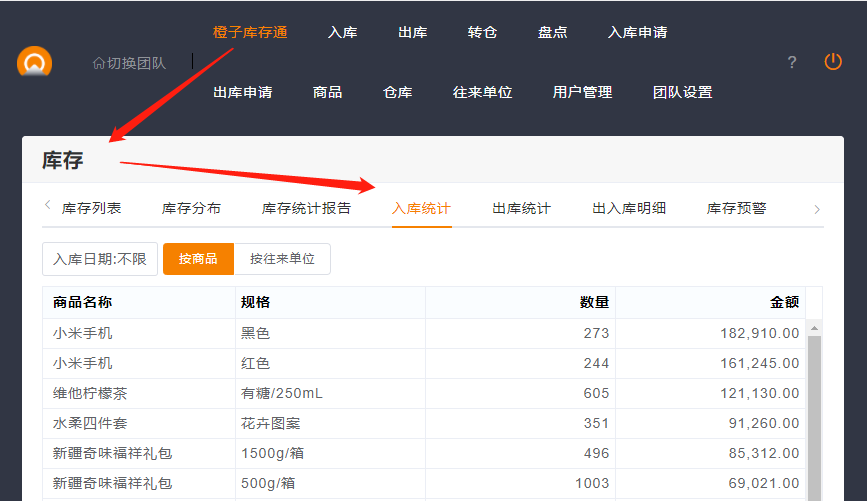Click the orange app logo icon

34,62
